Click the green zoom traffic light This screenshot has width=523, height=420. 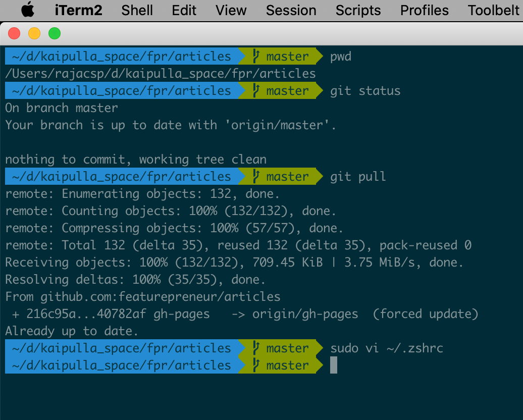(x=55, y=33)
